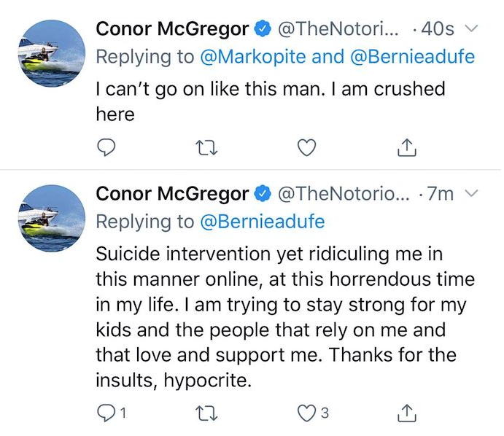The image size is (504, 436).
Task: Click the verified badge on the first tweet
Action: pyautogui.click(x=263, y=29)
